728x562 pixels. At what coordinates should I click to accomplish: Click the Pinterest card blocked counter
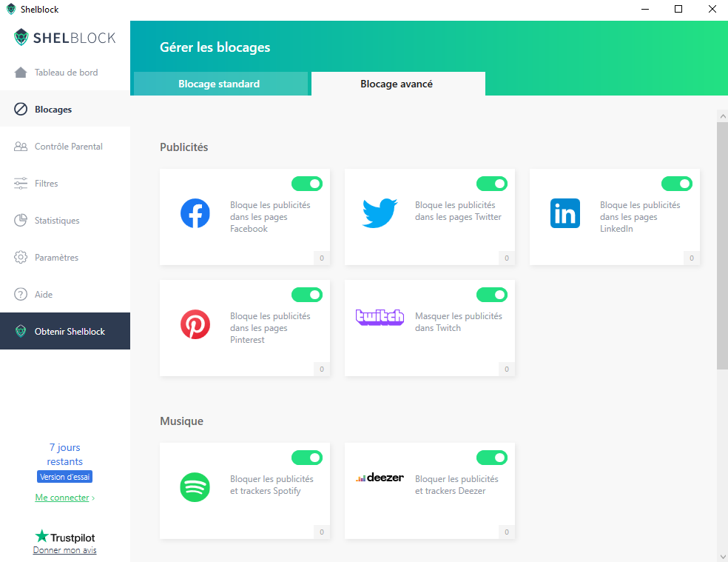point(322,369)
